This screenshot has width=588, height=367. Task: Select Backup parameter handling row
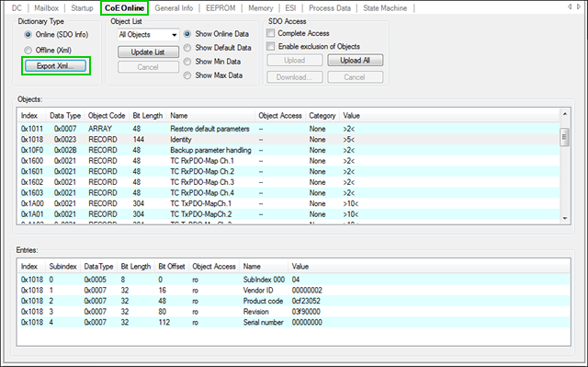(288, 150)
